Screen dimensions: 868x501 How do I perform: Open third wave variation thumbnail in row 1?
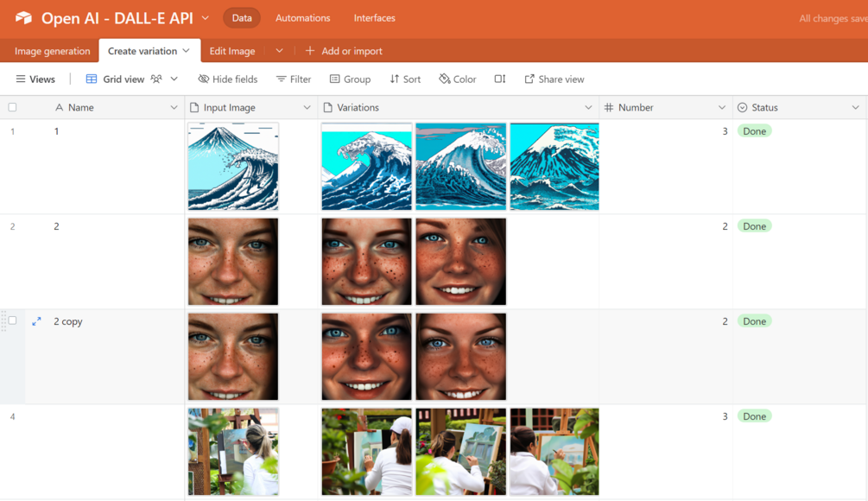554,166
